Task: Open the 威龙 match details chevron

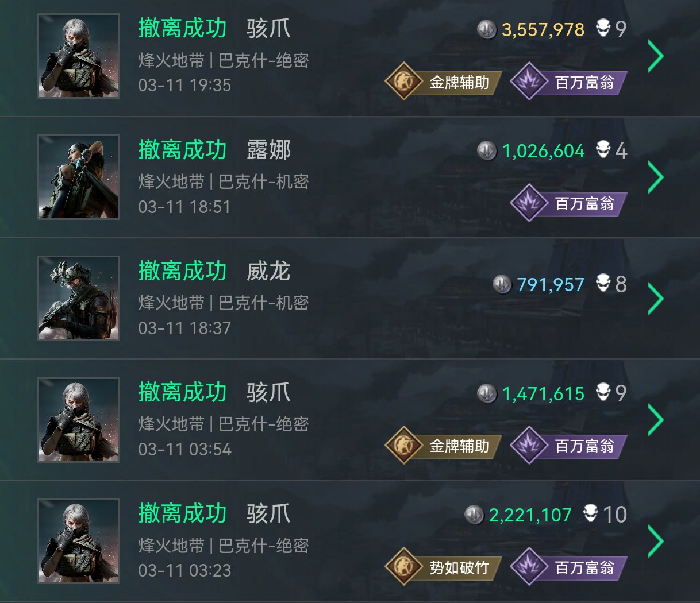Action: (x=656, y=299)
